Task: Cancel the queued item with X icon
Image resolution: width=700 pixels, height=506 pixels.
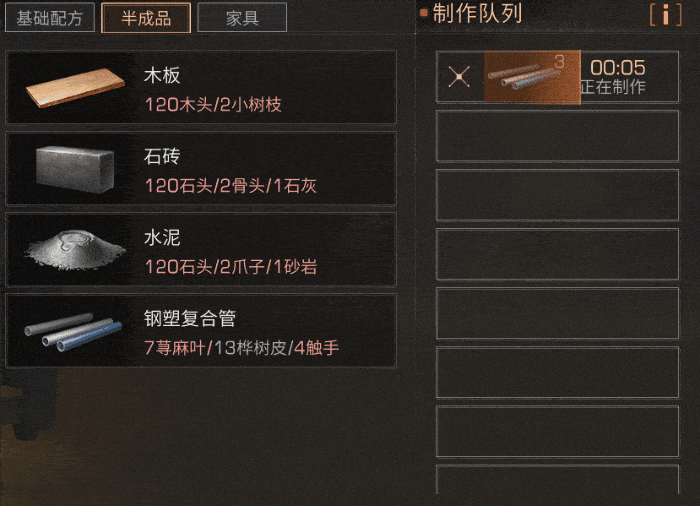Action: point(459,77)
